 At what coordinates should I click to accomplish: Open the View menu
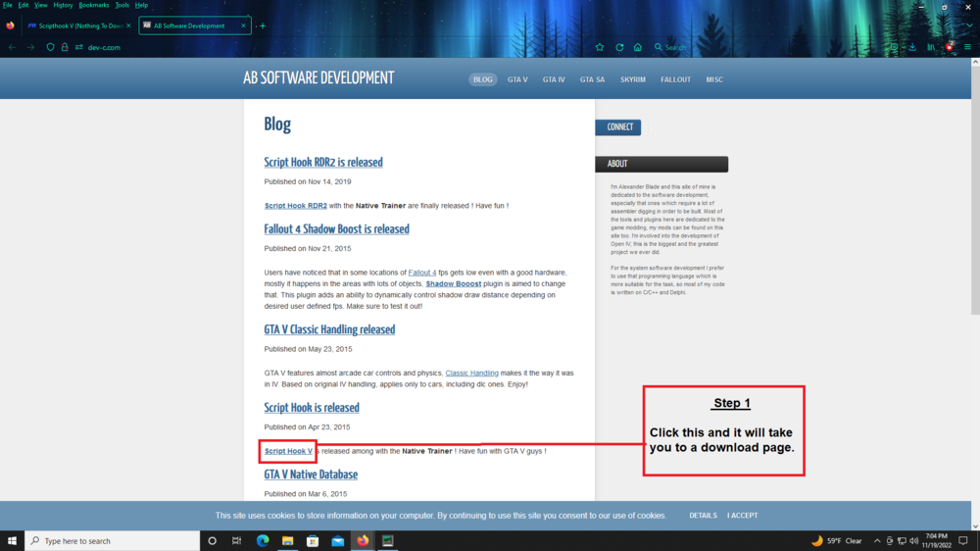(40, 5)
